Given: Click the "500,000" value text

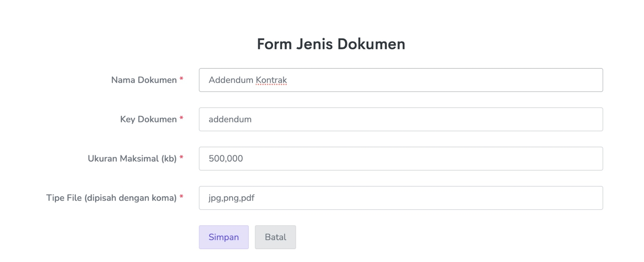Looking at the screenshot, I should [226, 159].
